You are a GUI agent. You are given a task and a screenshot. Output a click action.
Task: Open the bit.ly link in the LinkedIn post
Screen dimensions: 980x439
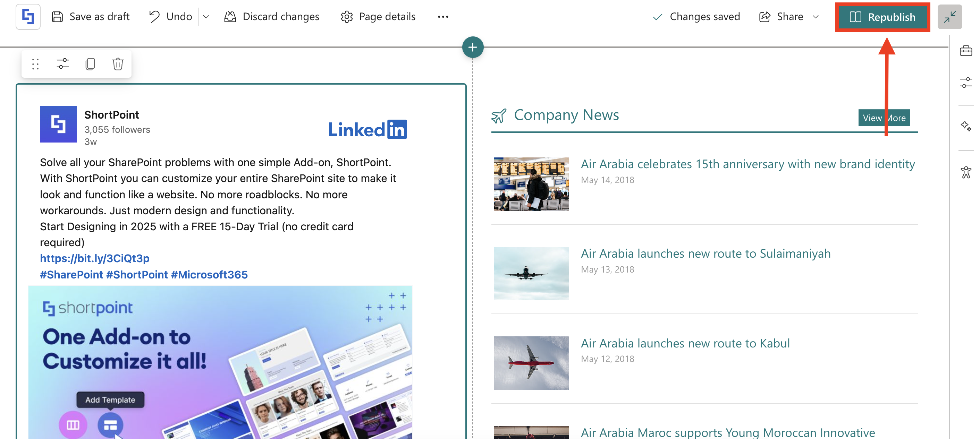(x=95, y=258)
